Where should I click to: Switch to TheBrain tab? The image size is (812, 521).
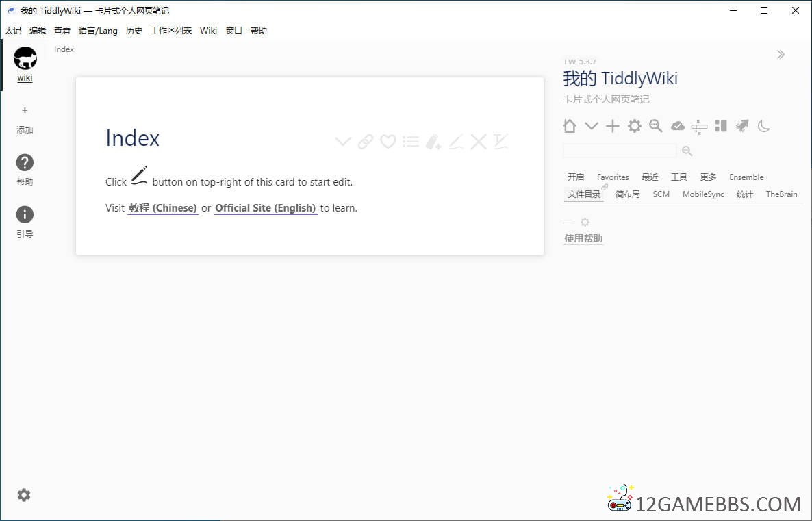pos(781,194)
